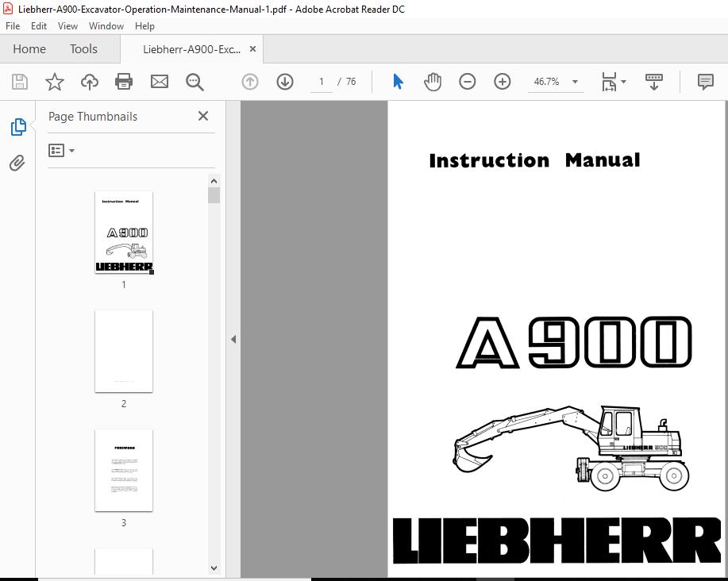
Task: Expand the zoom percentage dropdown arrow
Action: click(575, 82)
